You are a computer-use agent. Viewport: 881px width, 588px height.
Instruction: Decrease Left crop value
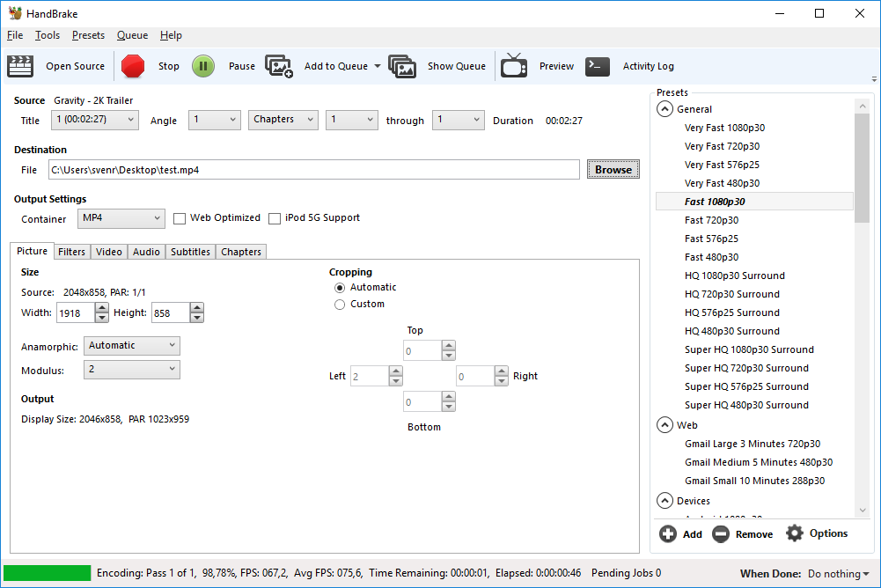point(395,380)
